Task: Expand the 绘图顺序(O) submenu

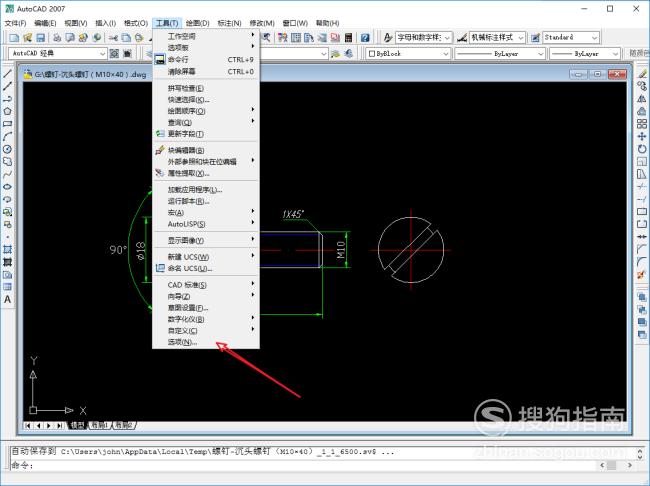Action: click(206, 111)
